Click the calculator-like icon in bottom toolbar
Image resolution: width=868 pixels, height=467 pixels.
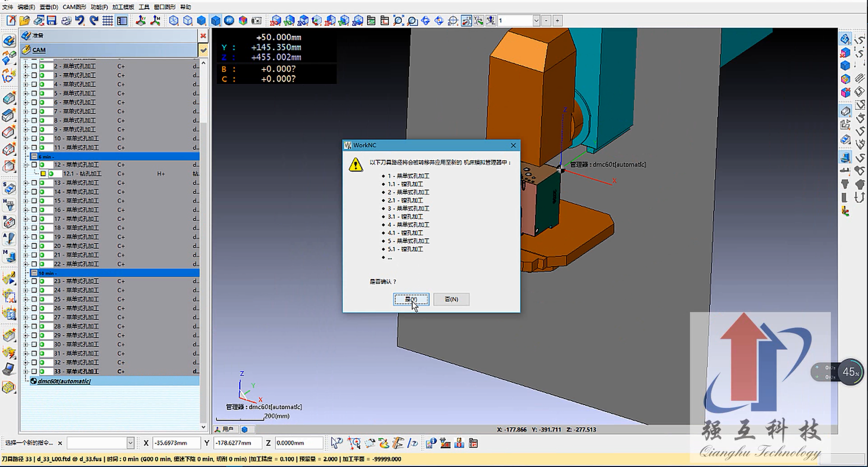pos(473,443)
